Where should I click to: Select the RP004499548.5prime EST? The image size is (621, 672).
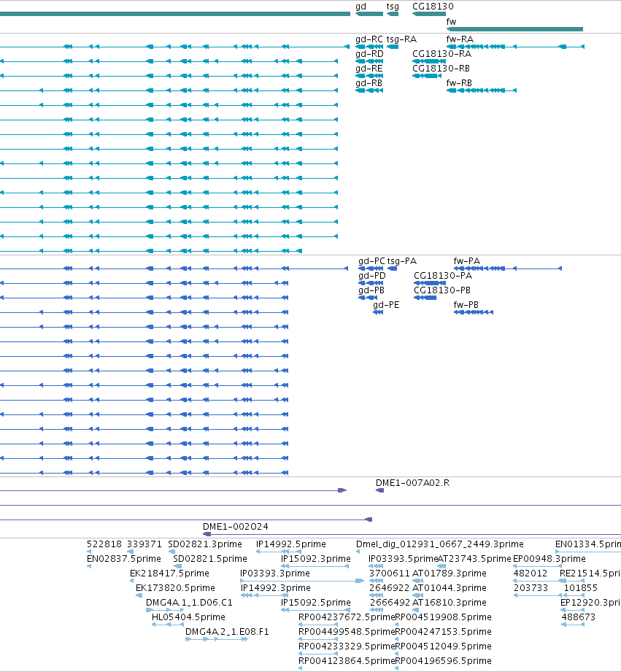[318, 639]
